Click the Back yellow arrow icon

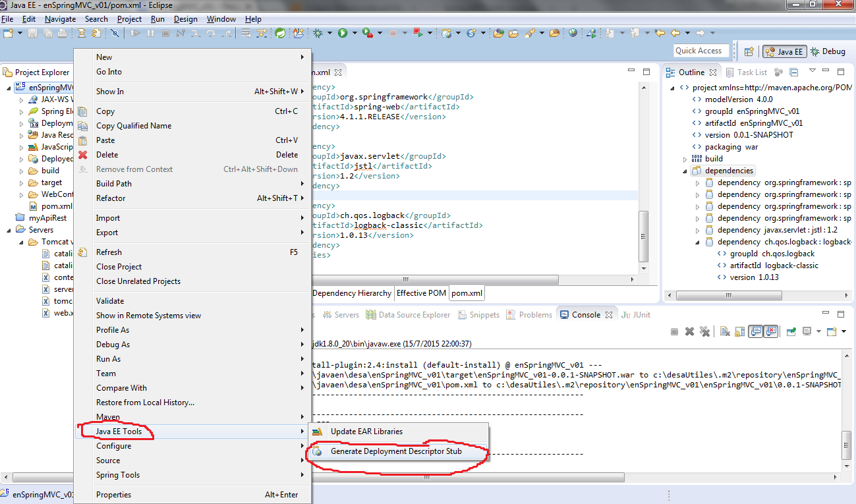click(x=675, y=33)
